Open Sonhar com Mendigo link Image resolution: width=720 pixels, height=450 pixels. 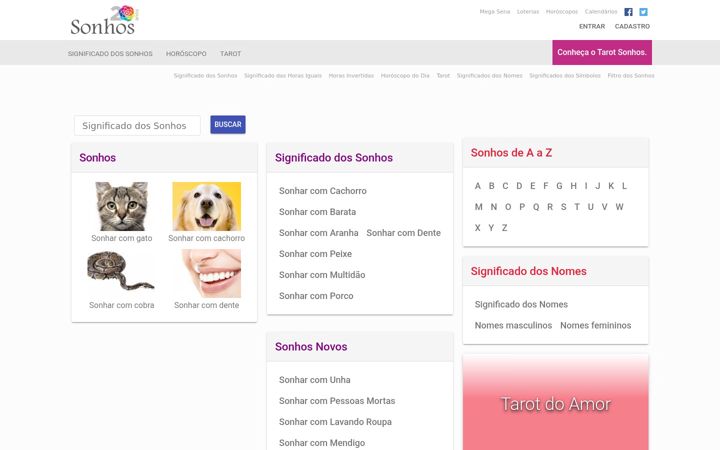coord(322,443)
